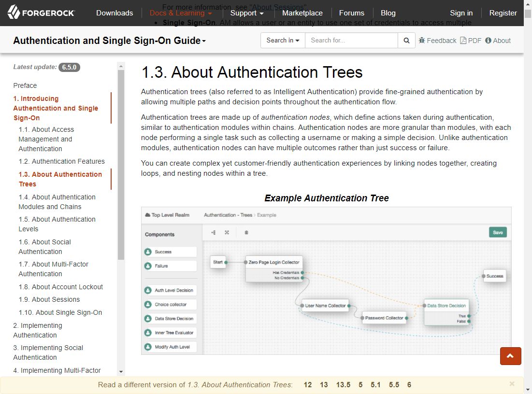The height and width of the screenshot is (394, 532).
Task: Download the guide as PDF
Action: coord(471,41)
